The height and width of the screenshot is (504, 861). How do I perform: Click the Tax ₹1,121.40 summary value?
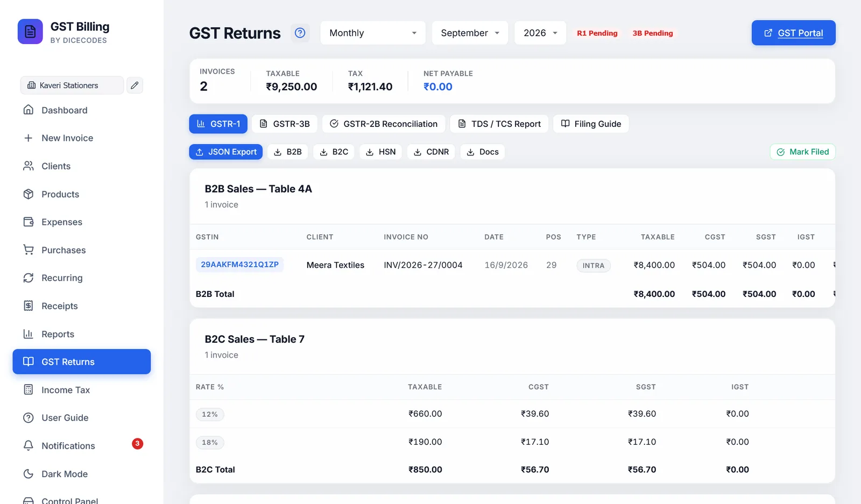pyautogui.click(x=370, y=87)
